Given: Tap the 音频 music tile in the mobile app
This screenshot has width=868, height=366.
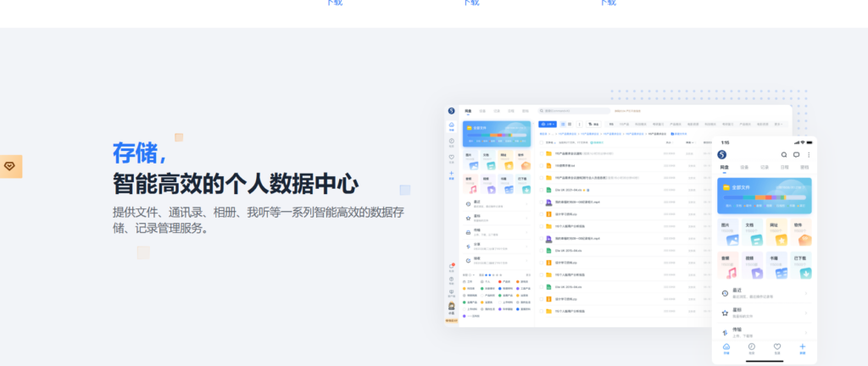Looking at the screenshot, I should click(729, 265).
